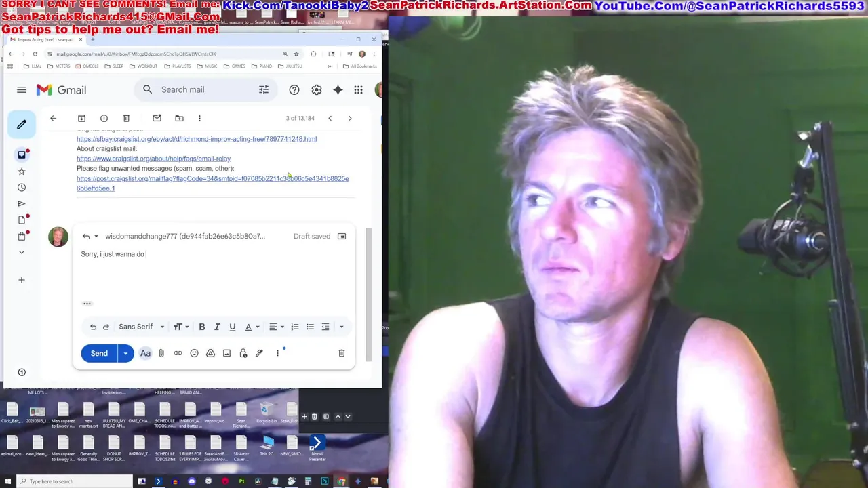
Task: Expand more formatting options arrow
Action: pyautogui.click(x=341, y=327)
